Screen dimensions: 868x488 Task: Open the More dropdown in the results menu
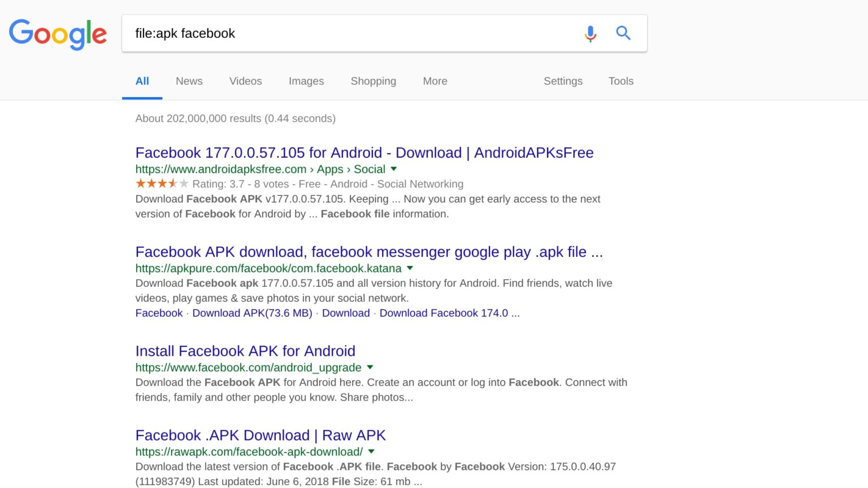pos(435,81)
